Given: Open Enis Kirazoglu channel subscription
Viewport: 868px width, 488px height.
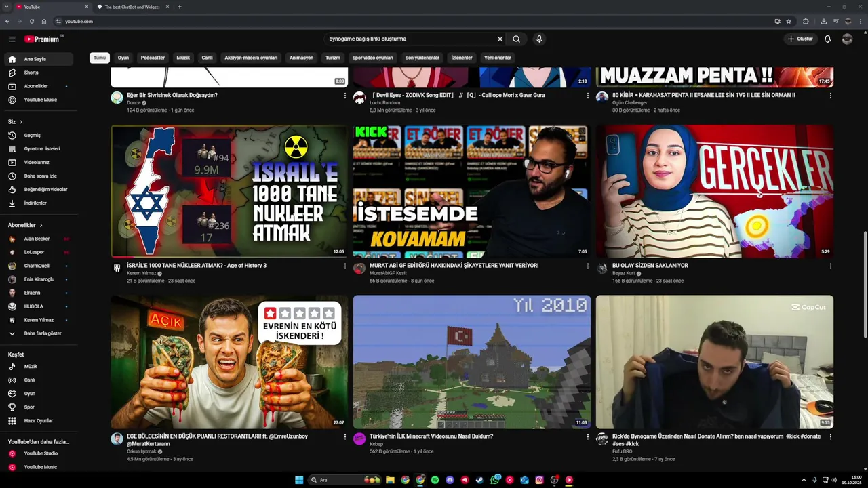Looking at the screenshot, I should click(39, 279).
